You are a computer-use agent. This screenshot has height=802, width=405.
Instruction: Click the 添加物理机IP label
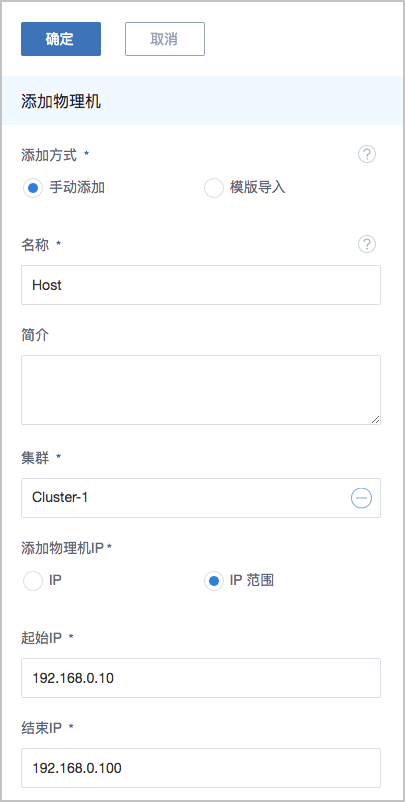[63, 548]
